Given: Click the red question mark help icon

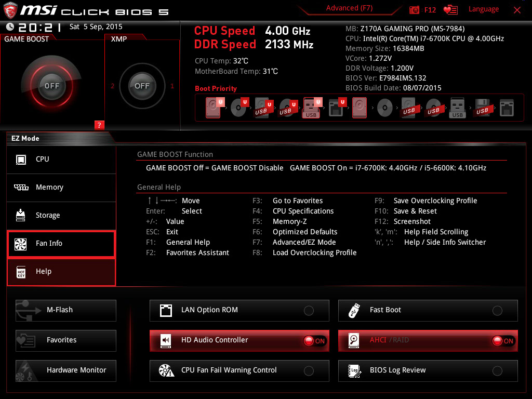Looking at the screenshot, I should (x=99, y=125).
